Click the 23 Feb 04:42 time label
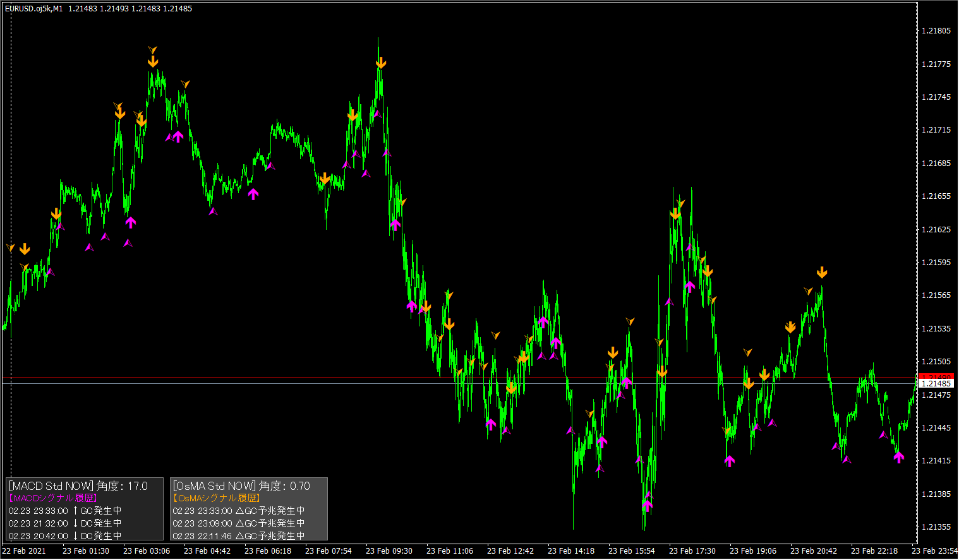The image size is (959, 560). click(207, 551)
